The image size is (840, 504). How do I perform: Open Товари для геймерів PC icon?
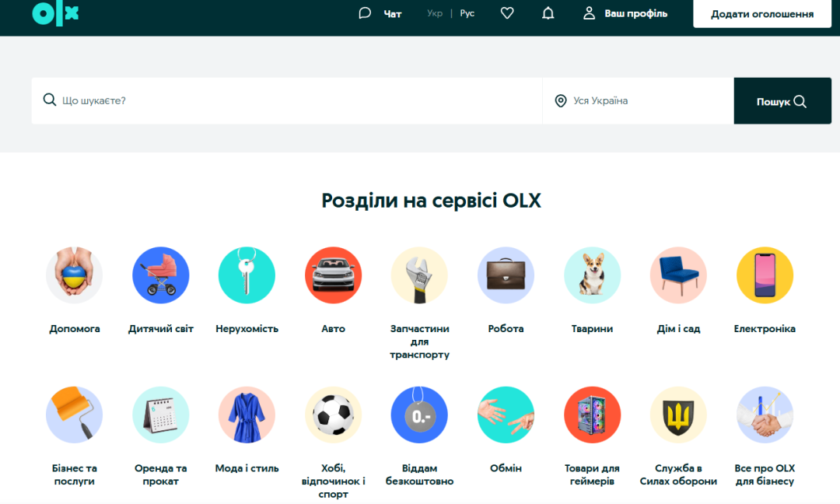[592, 415]
